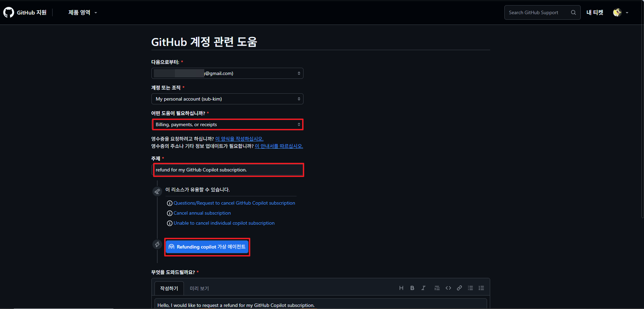Image resolution: width=644 pixels, height=309 pixels.
Task: Open 내 티켓 page
Action: click(x=595, y=12)
